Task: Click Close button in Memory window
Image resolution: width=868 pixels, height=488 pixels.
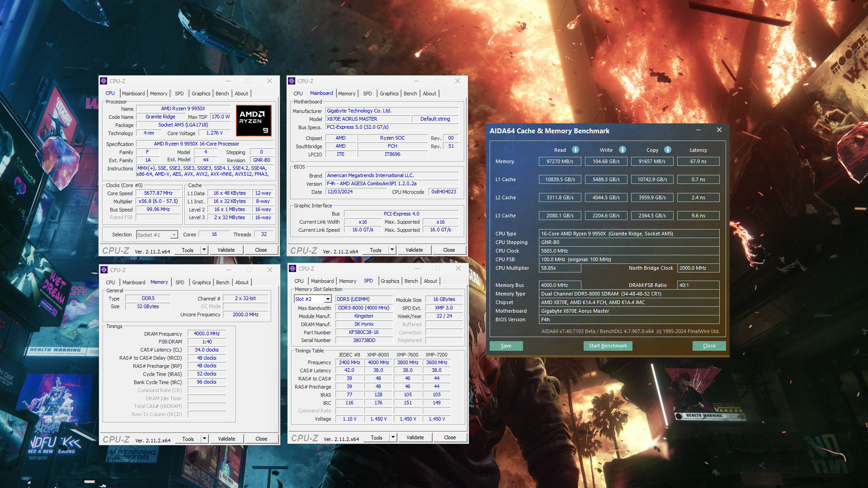Action: (262, 439)
